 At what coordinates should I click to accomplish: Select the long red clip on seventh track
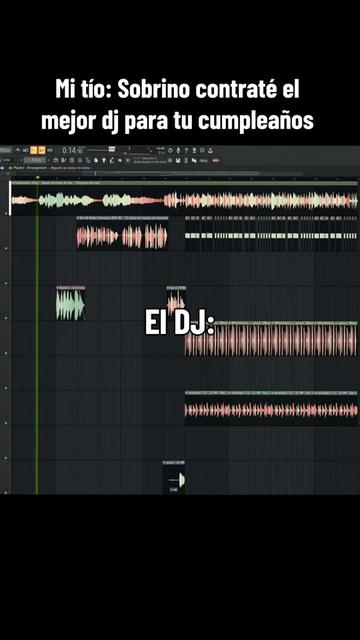pyautogui.click(x=271, y=408)
